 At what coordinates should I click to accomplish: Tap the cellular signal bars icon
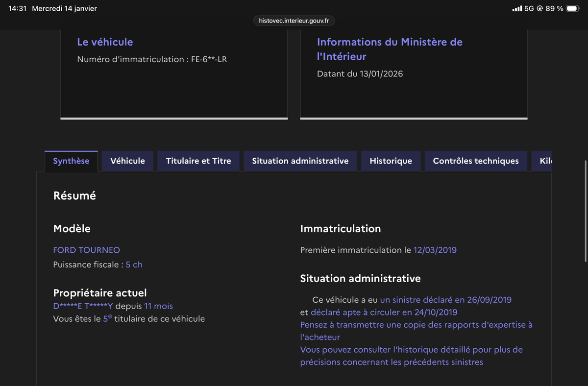pos(516,9)
